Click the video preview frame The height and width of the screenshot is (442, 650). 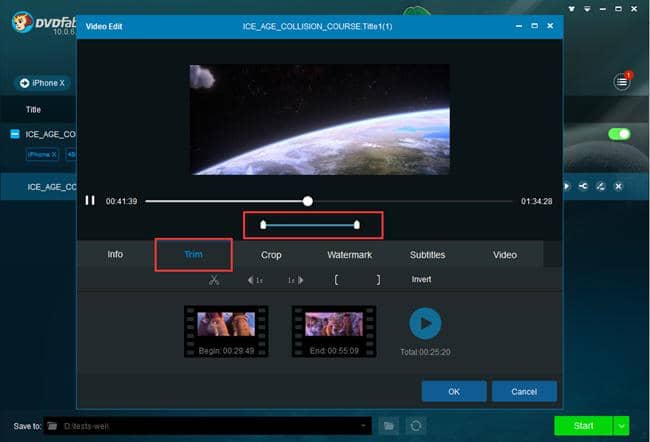pyautogui.click(x=320, y=119)
